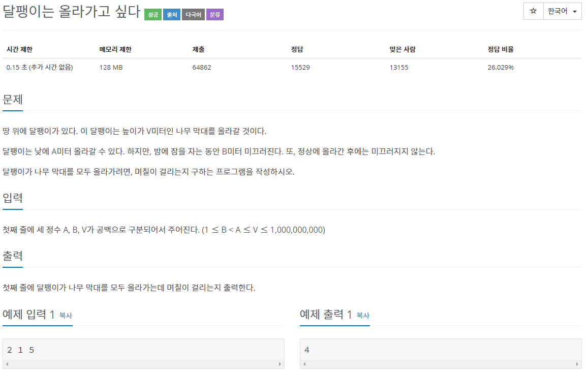Click the sentence starting 땅 위에 달팽이가 있다
The image size is (588, 373).
click(x=135, y=131)
